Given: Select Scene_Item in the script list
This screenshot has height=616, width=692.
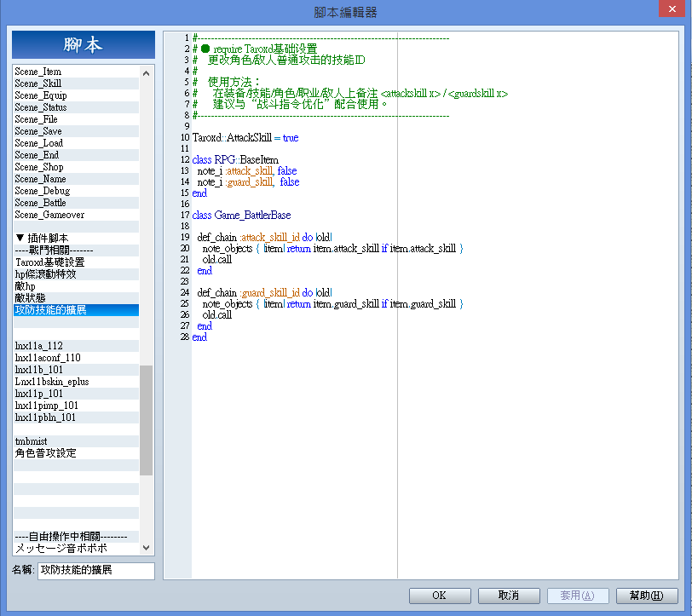Looking at the screenshot, I should [x=77, y=72].
